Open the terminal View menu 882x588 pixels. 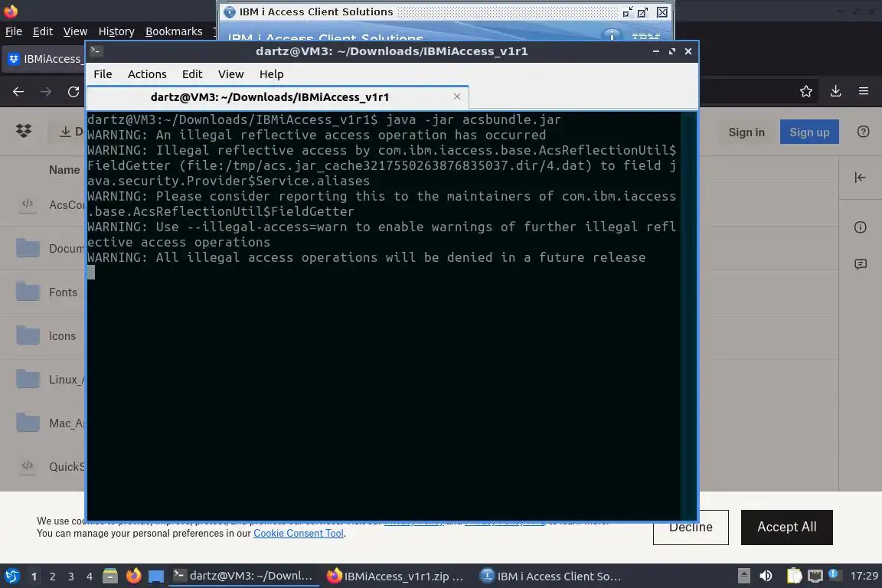pos(230,74)
